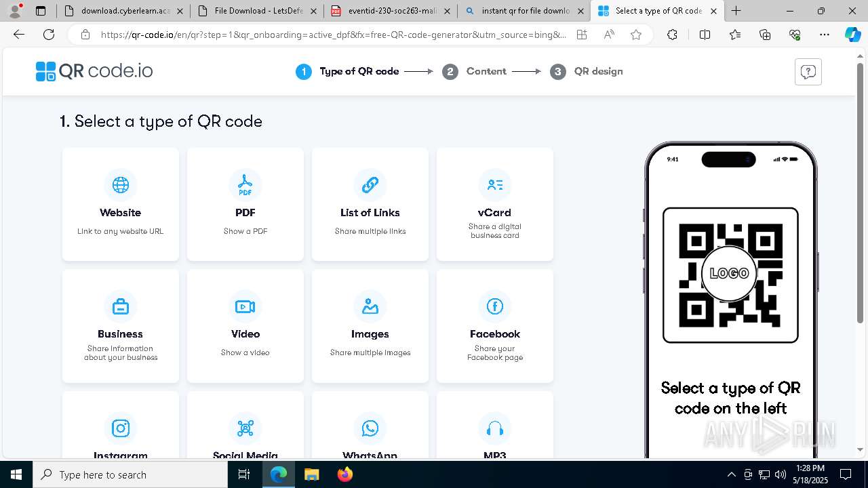
Task: Click 'Share multiple images' text
Action: 370,352
